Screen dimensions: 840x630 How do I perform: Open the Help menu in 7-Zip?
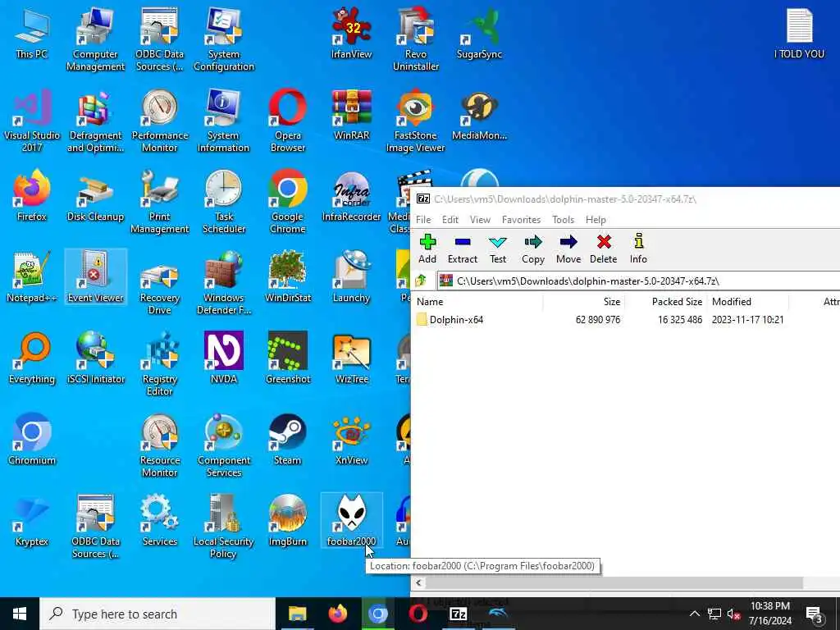(596, 220)
